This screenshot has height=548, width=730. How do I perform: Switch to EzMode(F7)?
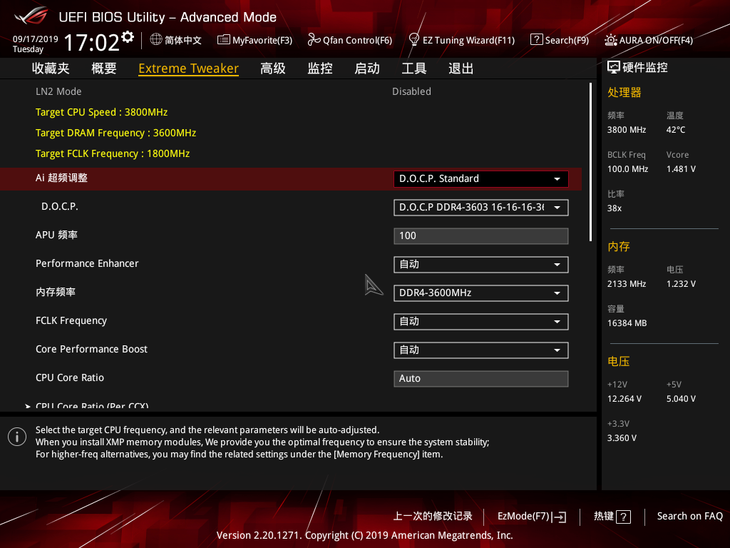tap(532, 516)
